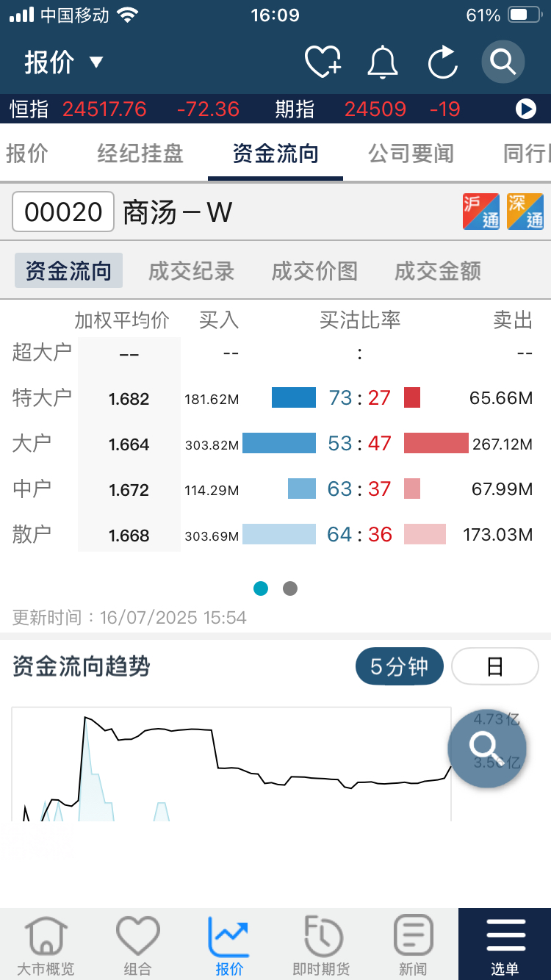Switch to top 报价 tab
Image resolution: width=551 pixels, height=980 pixels.
pos(27,154)
